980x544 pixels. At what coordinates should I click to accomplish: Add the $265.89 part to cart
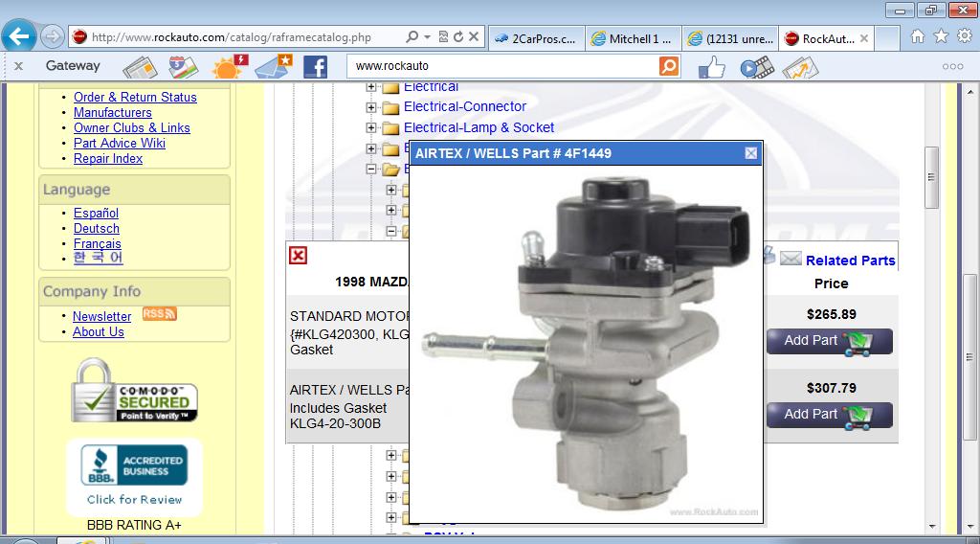(x=830, y=341)
